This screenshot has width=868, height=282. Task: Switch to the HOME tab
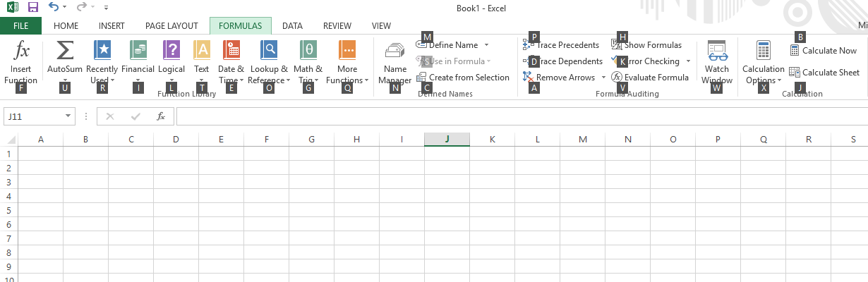tap(66, 26)
